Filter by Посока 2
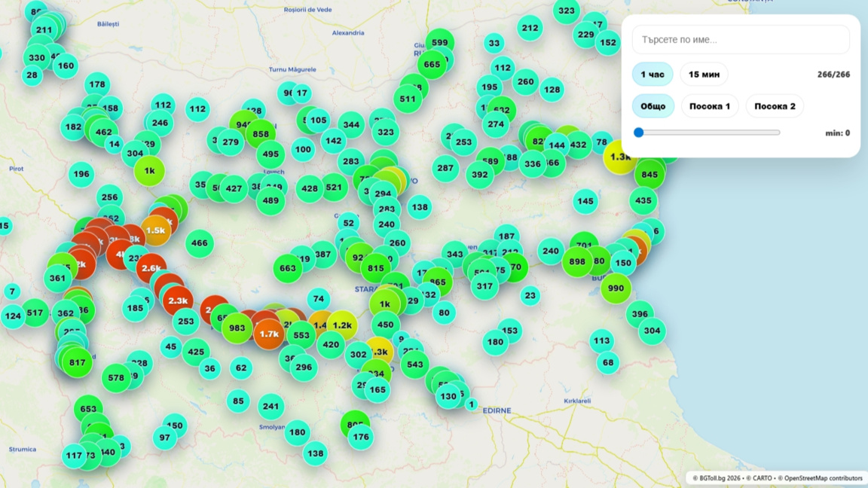The image size is (868, 488). (x=774, y=106)
